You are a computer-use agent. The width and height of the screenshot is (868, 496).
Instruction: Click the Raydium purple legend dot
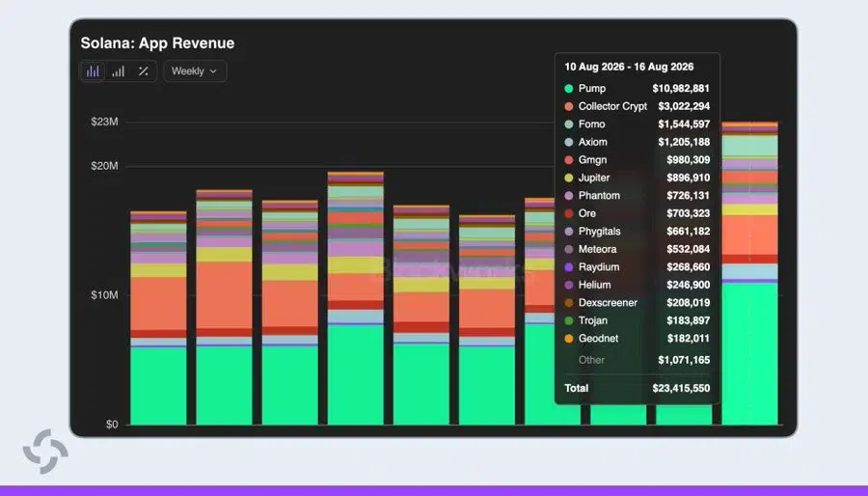coord(568,267)
